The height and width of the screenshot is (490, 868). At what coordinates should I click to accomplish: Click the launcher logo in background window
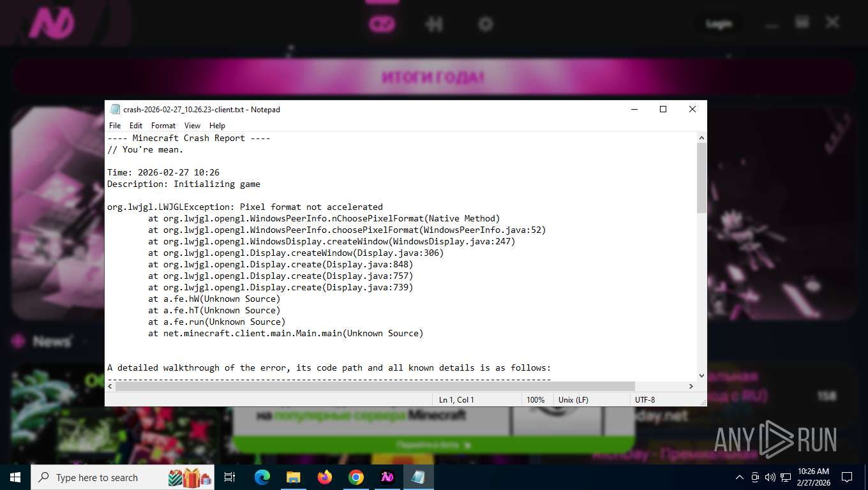[x=52, y=24]
